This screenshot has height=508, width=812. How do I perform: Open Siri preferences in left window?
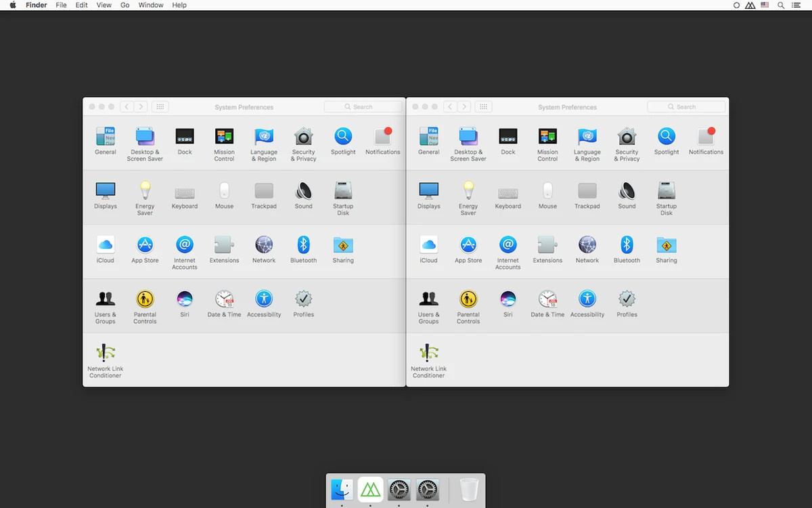(x=185, y=303)
